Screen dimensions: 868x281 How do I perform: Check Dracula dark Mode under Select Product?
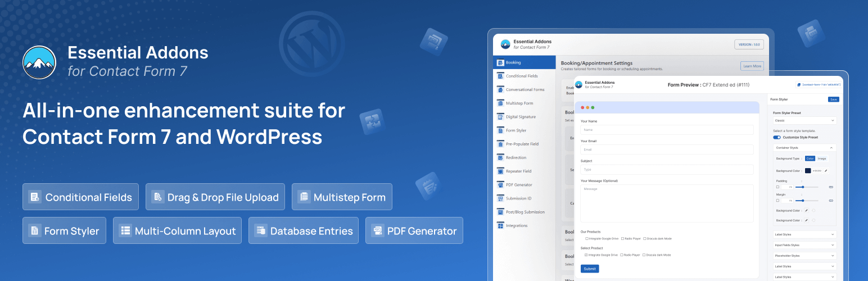pos(644,255)
